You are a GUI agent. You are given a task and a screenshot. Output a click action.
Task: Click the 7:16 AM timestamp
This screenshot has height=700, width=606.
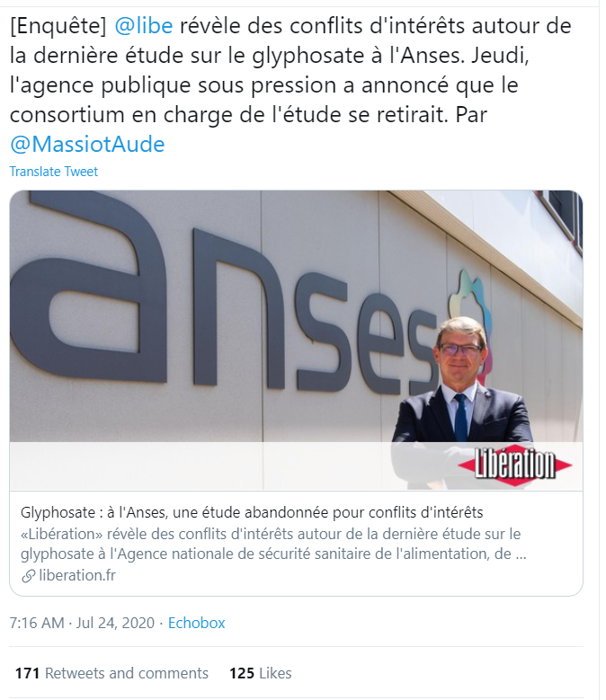[x=37, y=623]
